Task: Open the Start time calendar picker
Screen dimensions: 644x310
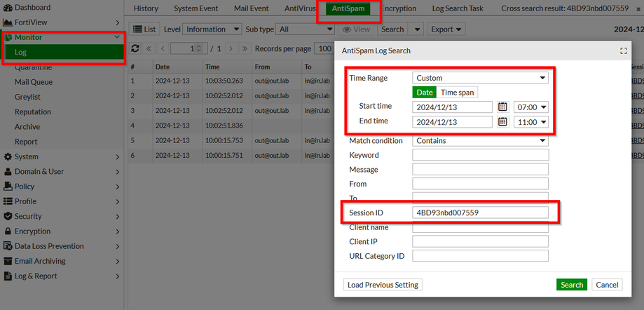Action: point(502,107)
